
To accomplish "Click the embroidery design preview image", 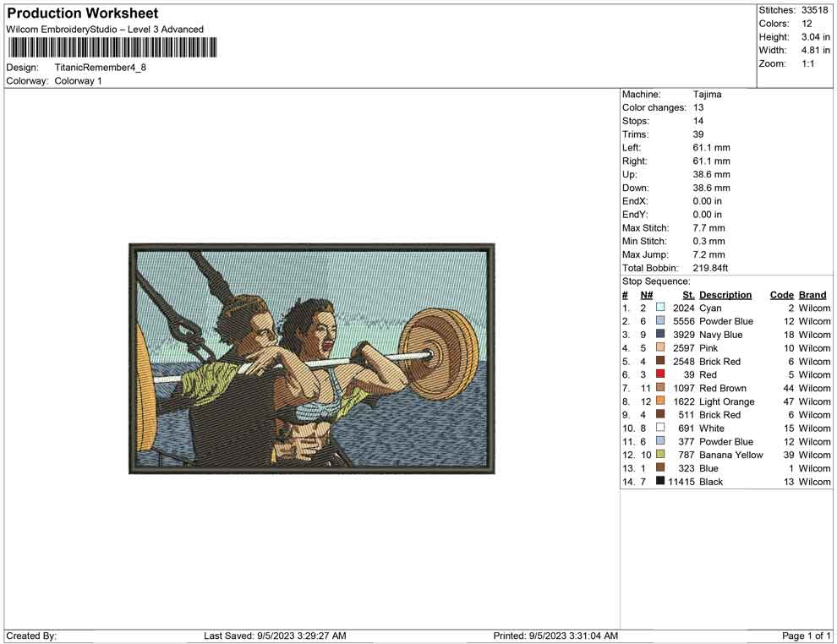I will point(312,358).
